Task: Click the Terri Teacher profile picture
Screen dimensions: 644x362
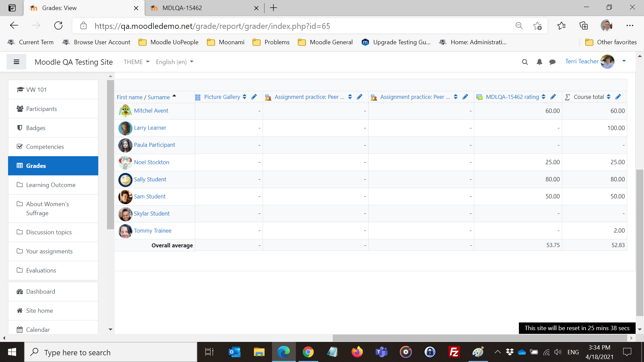Action: pos(607,62)
